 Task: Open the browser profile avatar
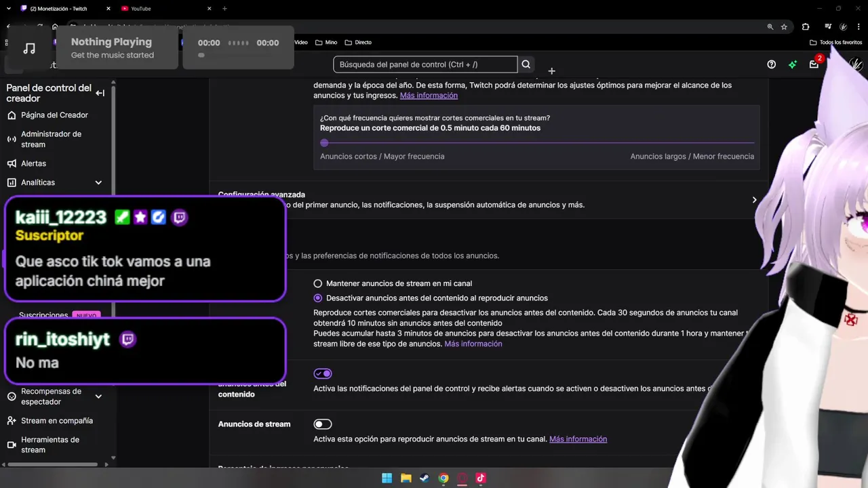pos(844,27)
